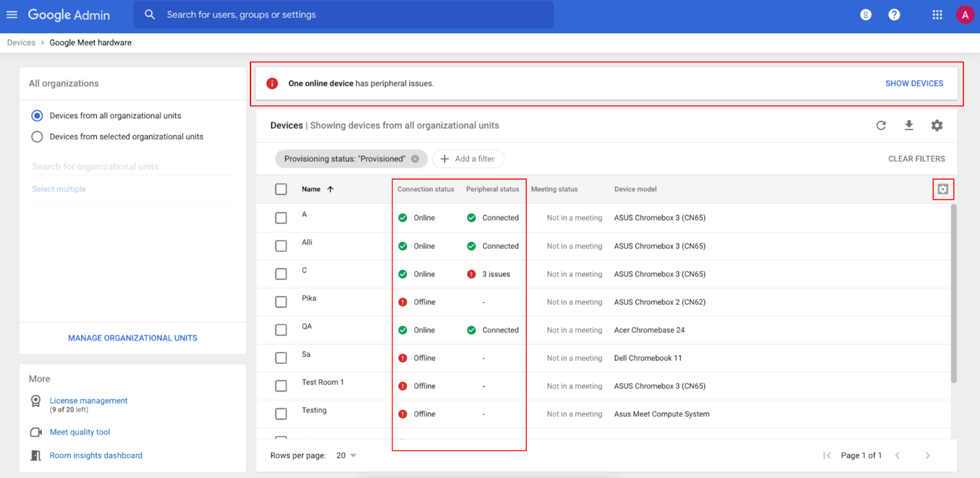The height and width of the screenshot is (478, 980).
Task: Click the Acer Chromebase 24 model cell
Action: pyautogui.click(x=649, y=330)
